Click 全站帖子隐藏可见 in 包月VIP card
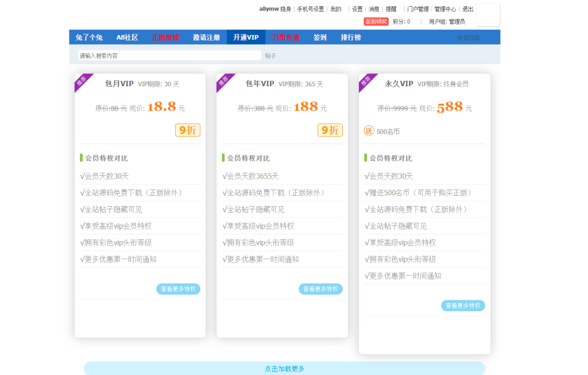Viewport: 588px width, 375px height. click(x=111, y=209)
